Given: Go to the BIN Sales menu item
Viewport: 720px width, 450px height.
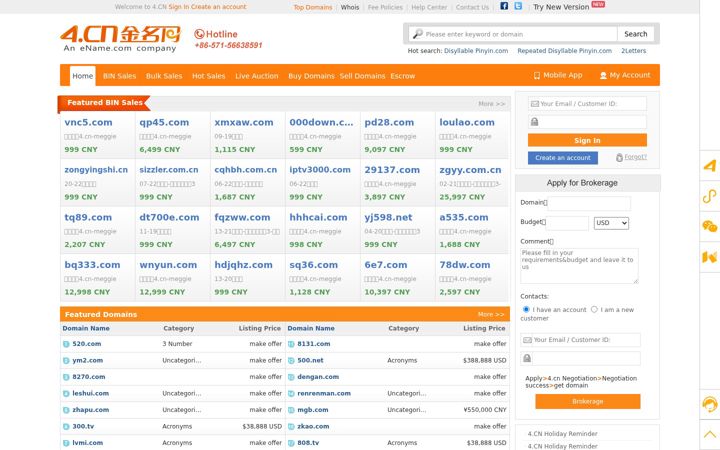Looking at the screenshot, I should (119, 76).
